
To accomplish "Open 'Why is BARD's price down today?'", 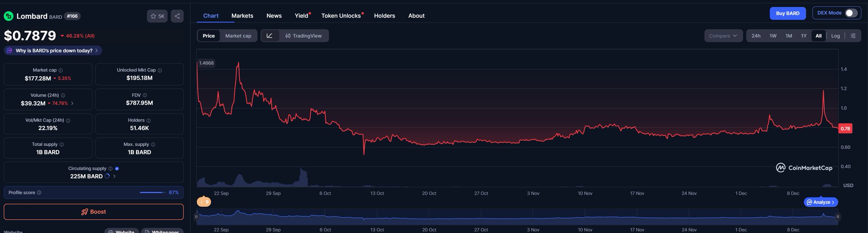I will click(53, 50).
